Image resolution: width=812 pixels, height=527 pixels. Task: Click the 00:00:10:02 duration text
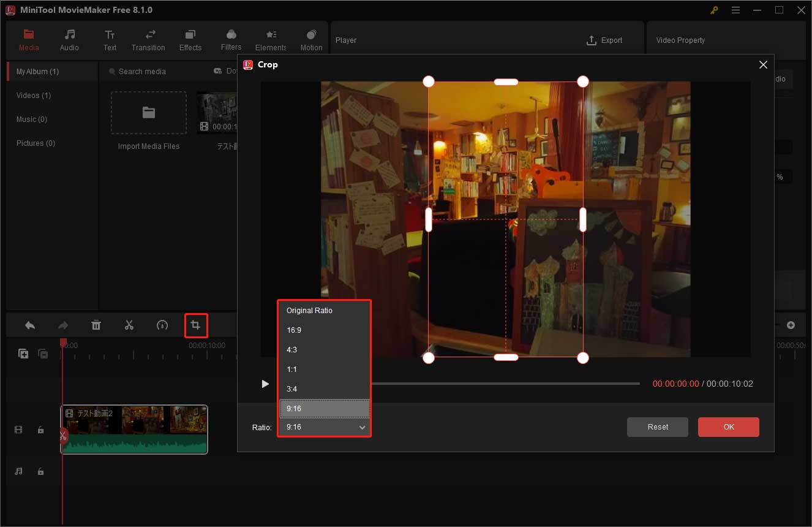[x=730, y=384]
